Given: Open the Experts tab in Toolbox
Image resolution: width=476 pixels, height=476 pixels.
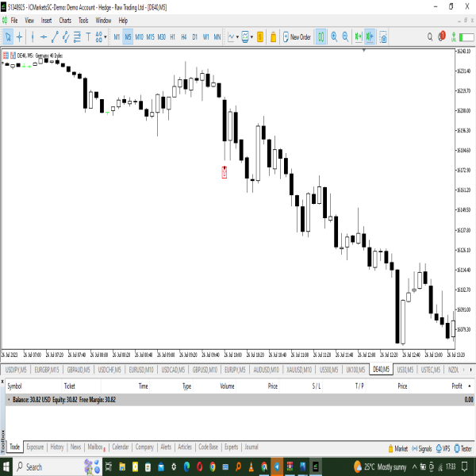Looking at the screenshot, I should tap(232, 447).
